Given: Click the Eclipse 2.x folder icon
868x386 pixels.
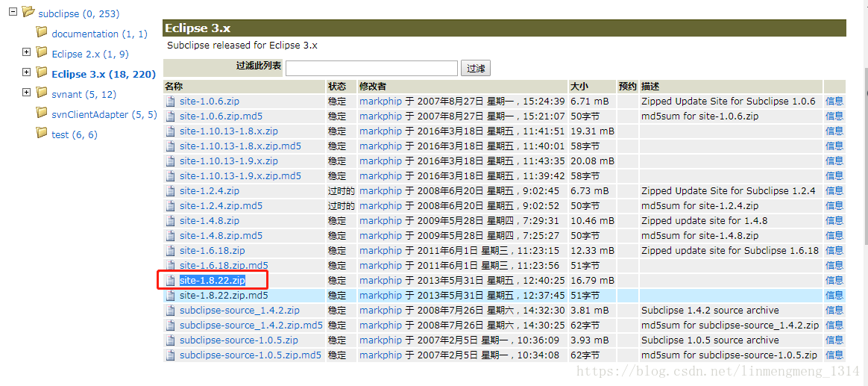Looking at the screenshot, I should coord(42,52).
